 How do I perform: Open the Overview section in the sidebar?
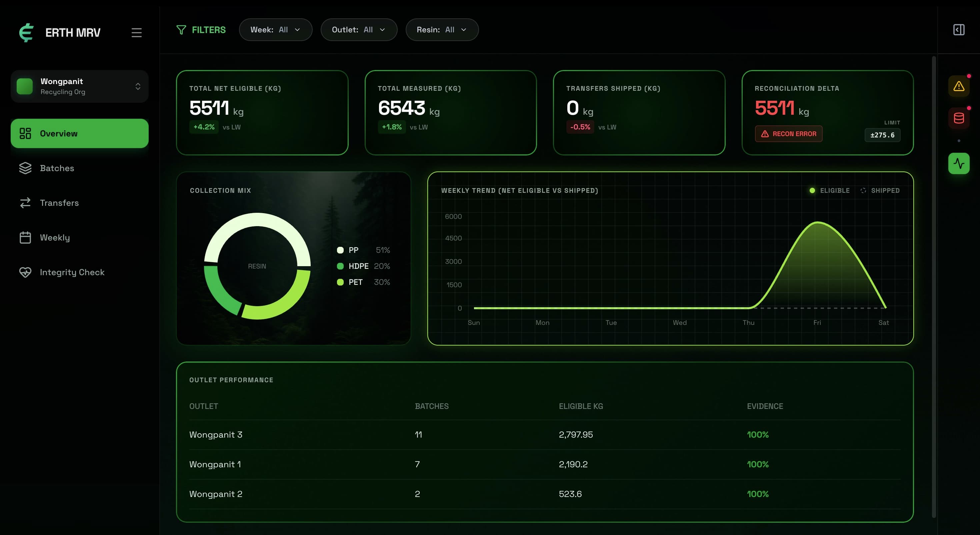[x=79, y=133]
